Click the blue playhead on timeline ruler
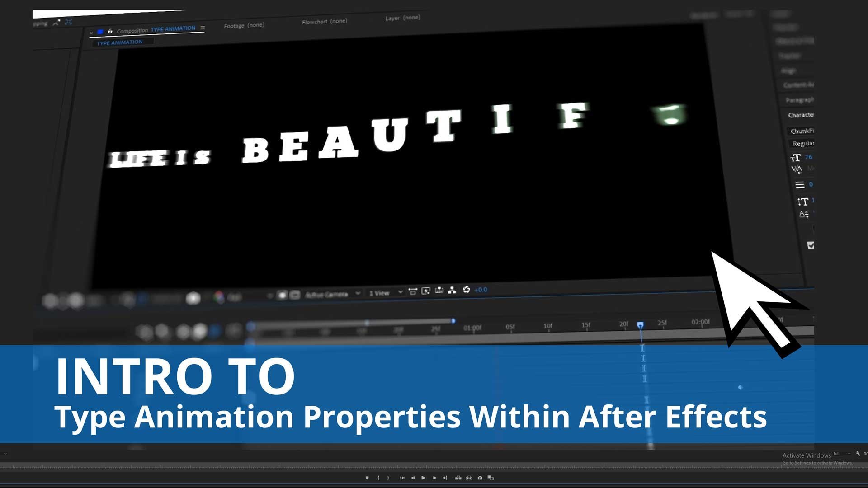The image size is (868, 488). pyautogui.click(x=640, y=325)
